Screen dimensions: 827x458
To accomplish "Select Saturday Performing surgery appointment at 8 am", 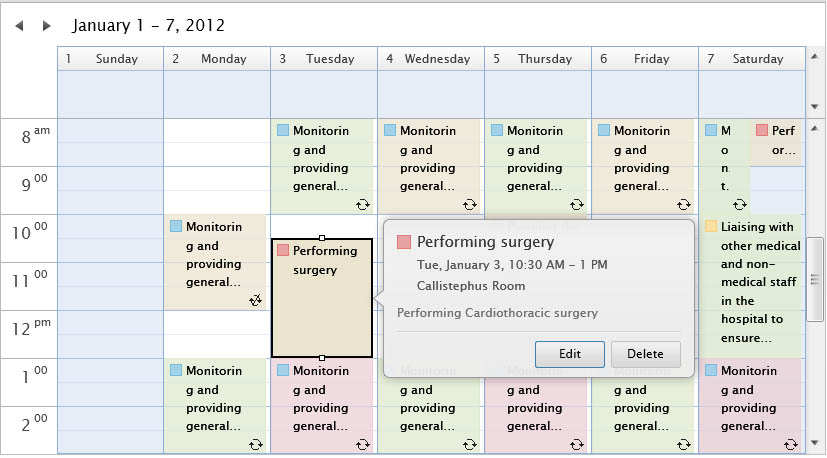I will 777,142.
